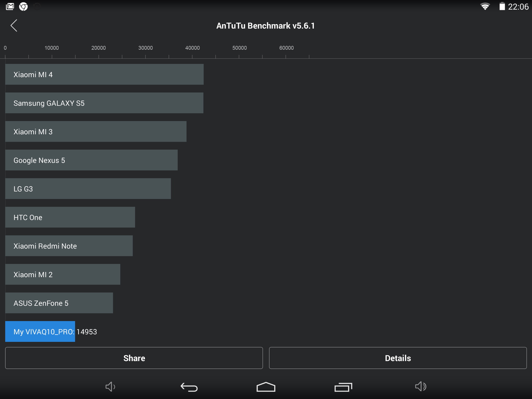
Task: Tap the Wi-Fi status icon
Action: [485, 6]
